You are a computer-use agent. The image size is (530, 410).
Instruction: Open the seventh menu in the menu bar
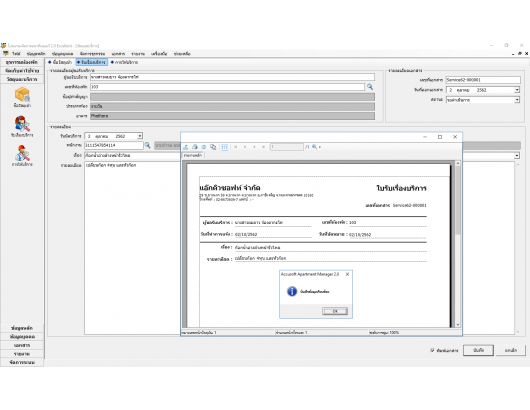(x=159, y=54)
